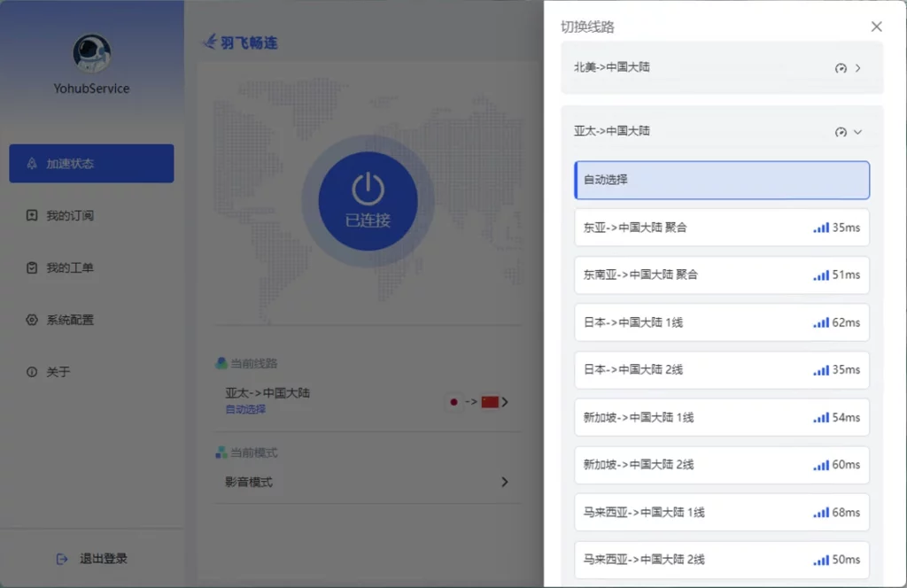Click the 羽飞畅连 logo icon

210,42
